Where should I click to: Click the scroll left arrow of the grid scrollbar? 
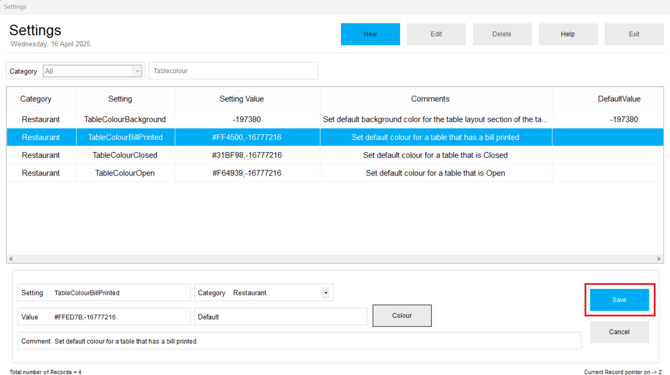coord(11,259)
